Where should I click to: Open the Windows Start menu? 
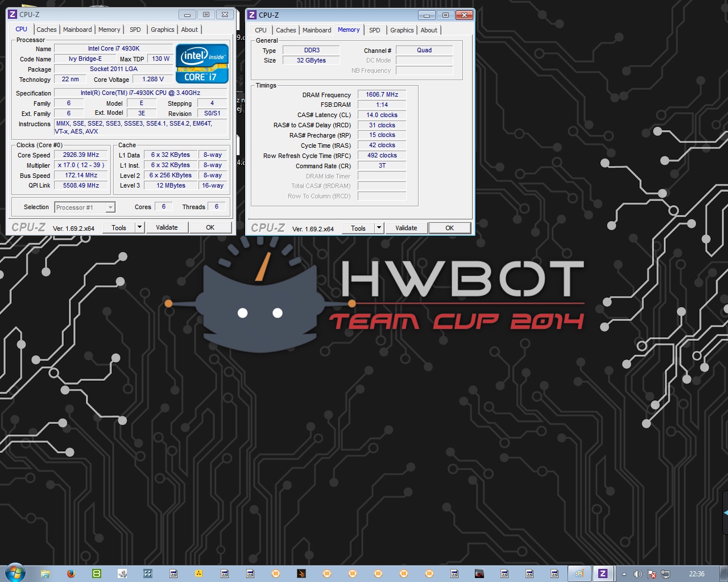[15, 573]
